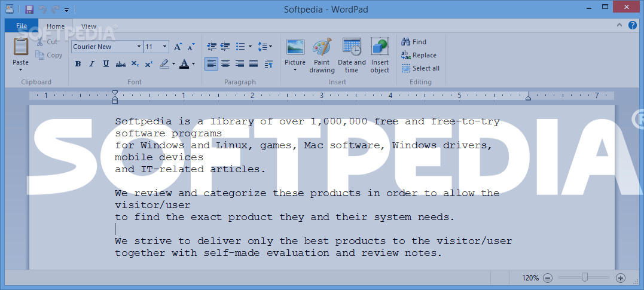Click the Redo arrow in title bar
Screen dimensions: 644x290
56,9
